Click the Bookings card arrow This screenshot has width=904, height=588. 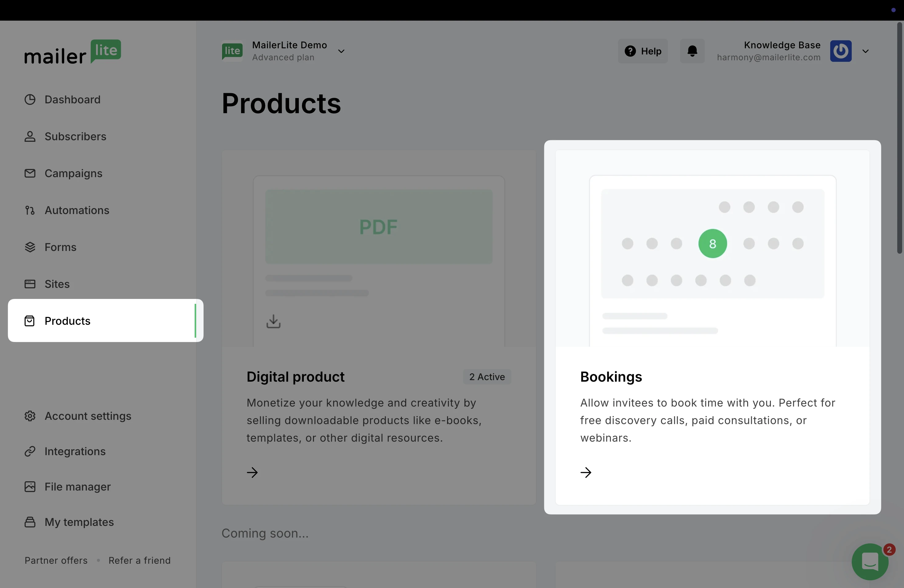pyautogui.click(x=586, y=473)
